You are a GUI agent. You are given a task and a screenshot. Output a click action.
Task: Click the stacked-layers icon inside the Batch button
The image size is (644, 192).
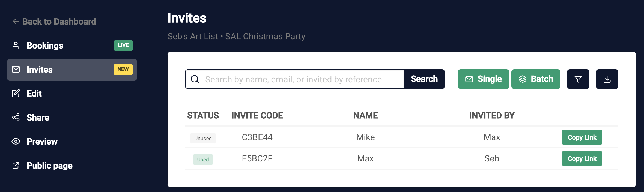click(x=522, y=79)
